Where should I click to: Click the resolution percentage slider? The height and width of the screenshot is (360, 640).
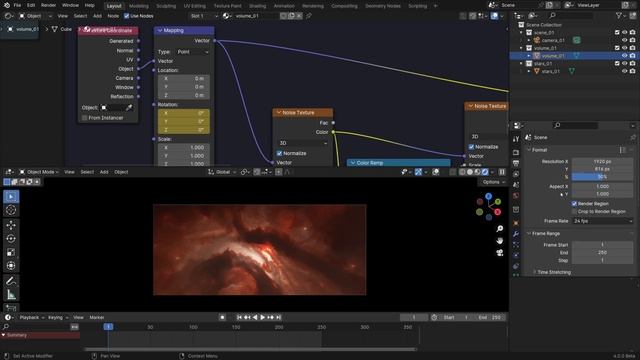(x=602, y=177)
